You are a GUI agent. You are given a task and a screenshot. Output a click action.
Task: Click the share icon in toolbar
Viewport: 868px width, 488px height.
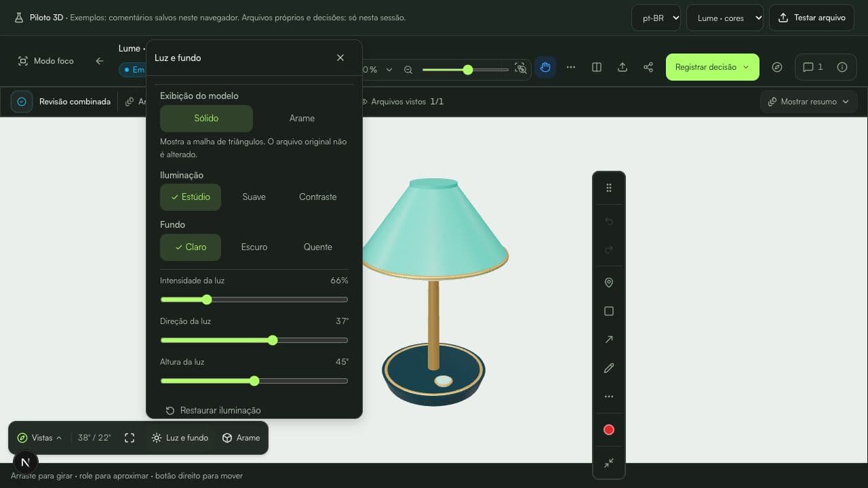coord(648,67)
